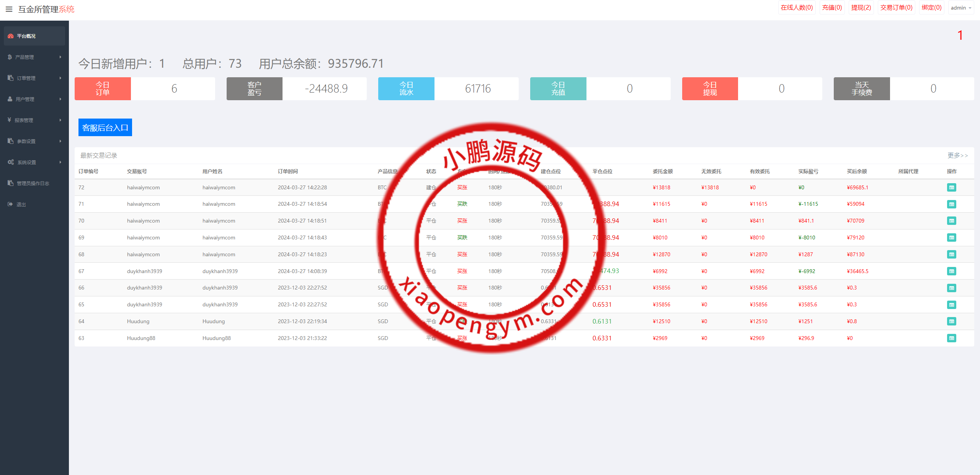Image resolution: width=980 pixels, height=475 pixels.
Task: Click the user management person icon
Action: click(10, 99)
